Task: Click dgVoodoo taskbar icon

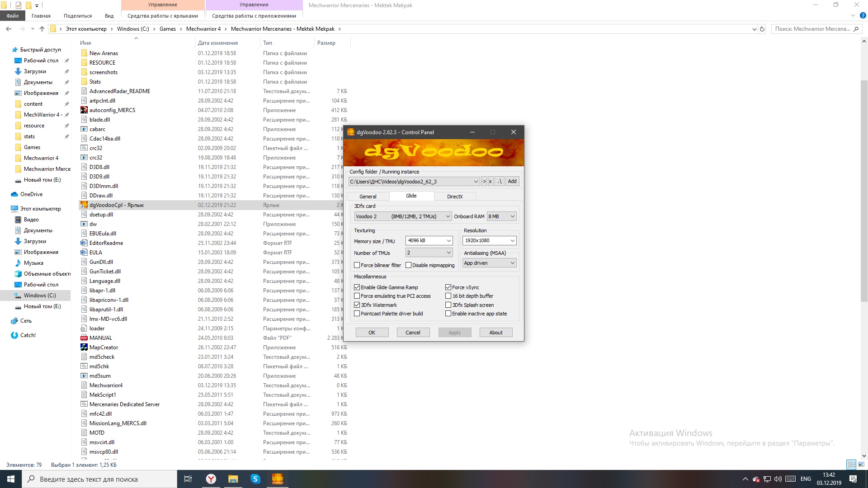Action: 278,479
